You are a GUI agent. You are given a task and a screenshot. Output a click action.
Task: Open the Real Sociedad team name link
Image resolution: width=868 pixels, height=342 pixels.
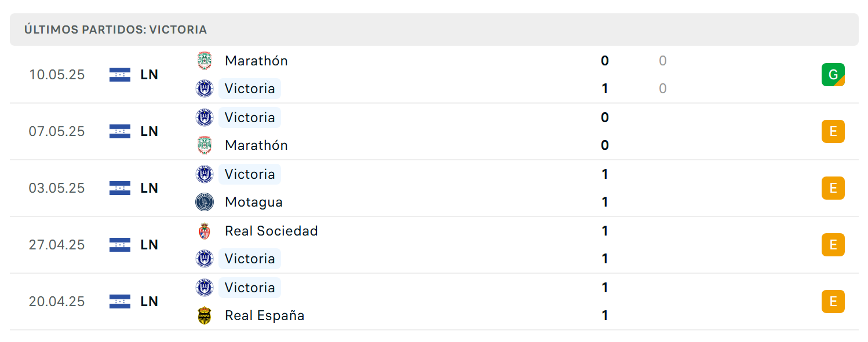tap(271, 231)
